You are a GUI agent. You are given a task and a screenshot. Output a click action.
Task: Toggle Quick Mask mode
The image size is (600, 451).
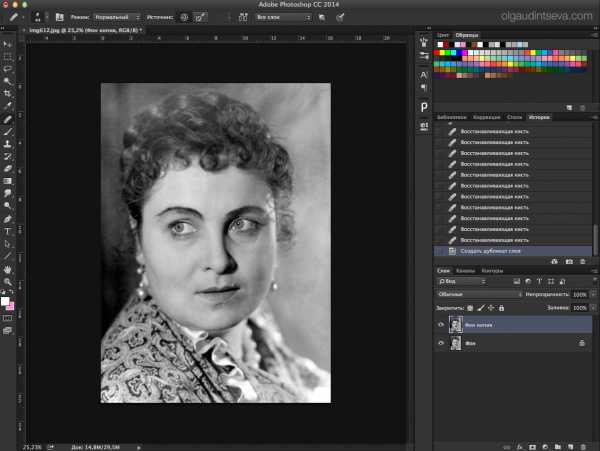(x=7, y=318)
